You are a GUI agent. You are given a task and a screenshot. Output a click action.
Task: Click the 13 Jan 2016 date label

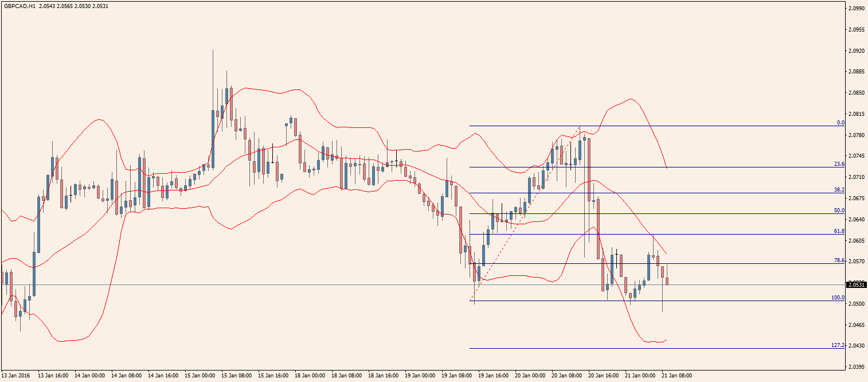click(15, 376)
